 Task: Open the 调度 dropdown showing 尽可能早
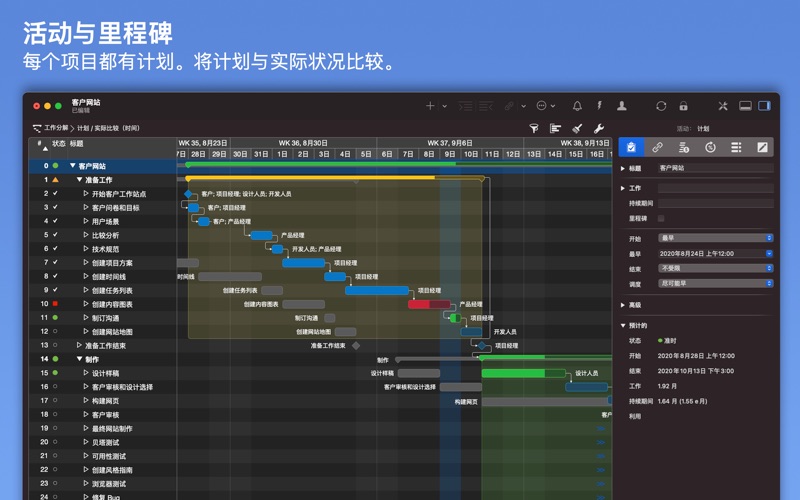(714, 283)
